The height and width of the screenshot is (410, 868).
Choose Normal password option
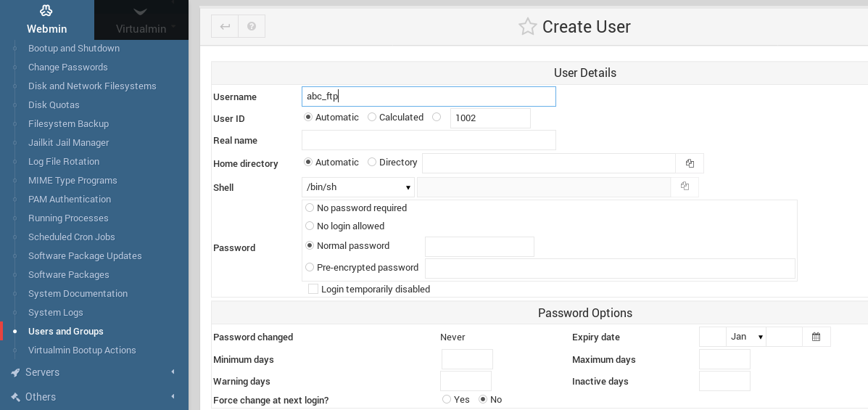pos(310,245)
